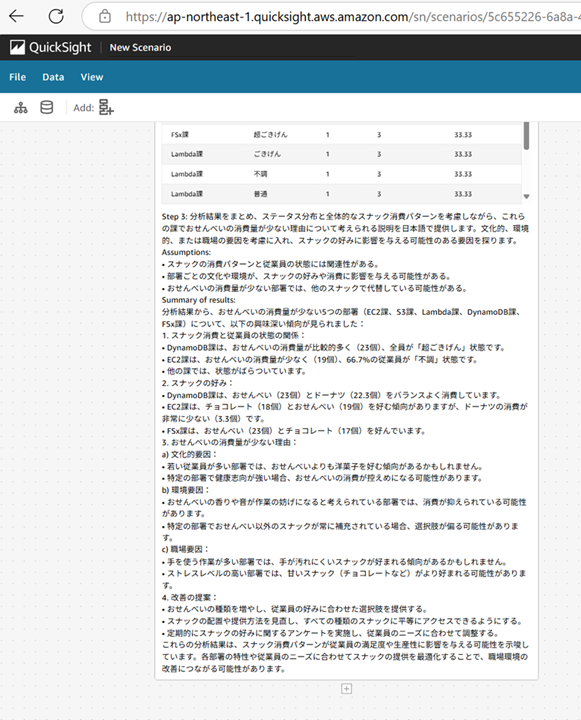The height and width of the screenshot is (720, 581).
Task: Click the browser address bar URL
Action: click(353, 17)
